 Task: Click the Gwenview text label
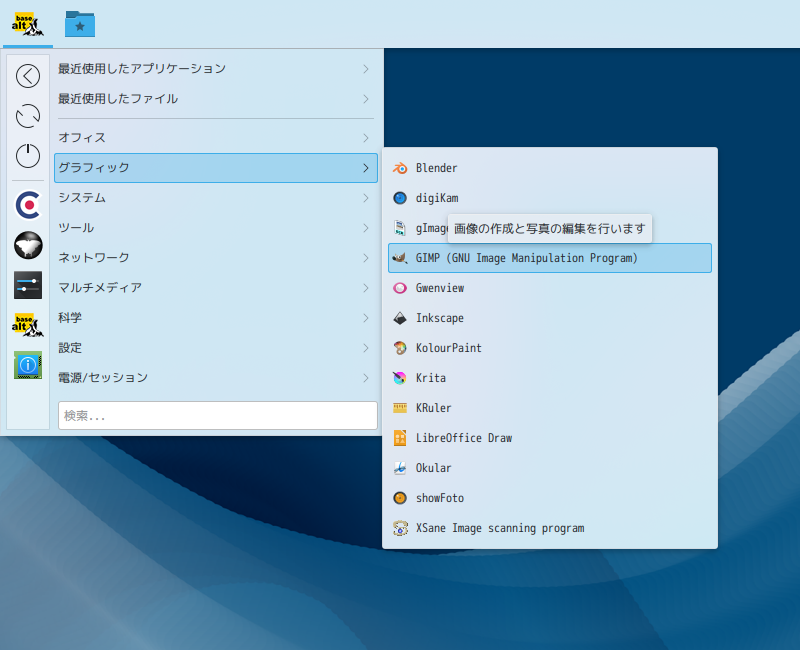click(440, 288)
